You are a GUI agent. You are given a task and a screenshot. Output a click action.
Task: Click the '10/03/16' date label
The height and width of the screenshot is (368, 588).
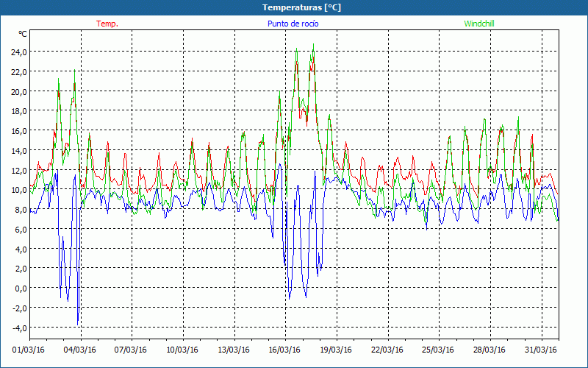[x=182, y=350]
